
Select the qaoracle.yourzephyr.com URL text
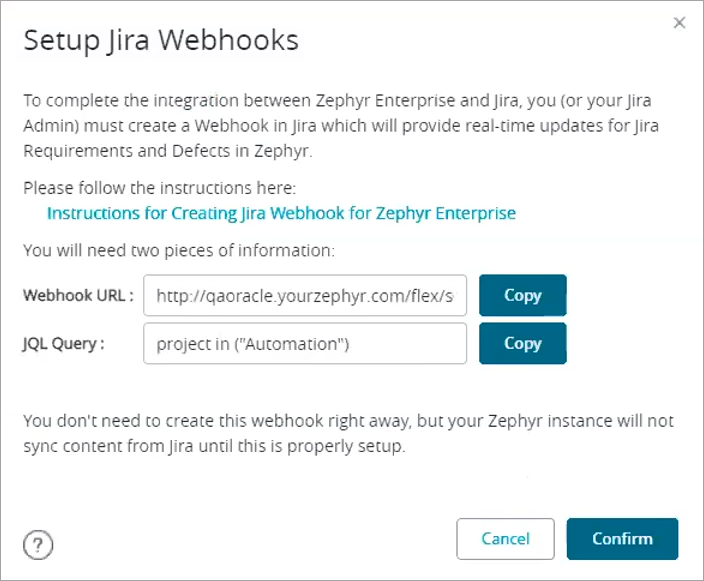coord(311,295)
